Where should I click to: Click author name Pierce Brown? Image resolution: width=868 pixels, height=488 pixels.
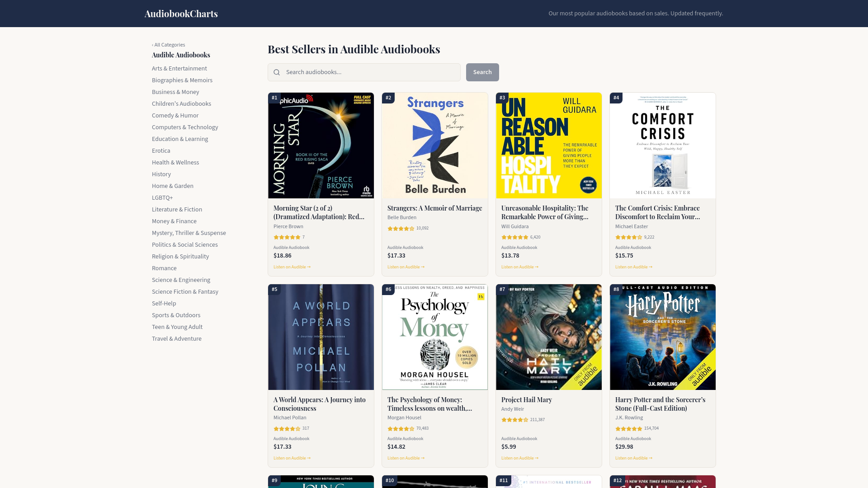pos(288,226)
